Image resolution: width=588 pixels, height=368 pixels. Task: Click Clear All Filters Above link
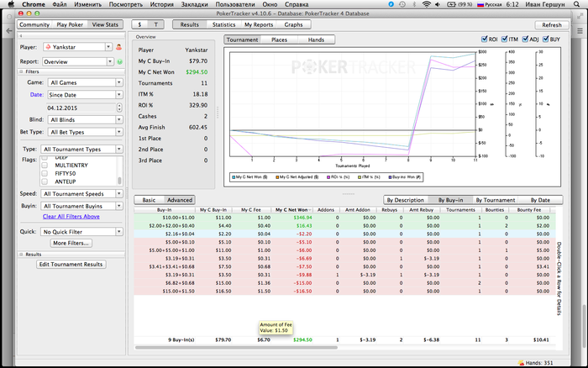[71, 217]
